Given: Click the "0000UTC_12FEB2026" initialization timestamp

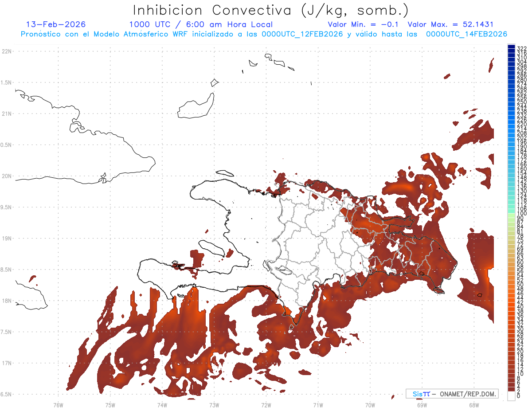Looking at the screenshot, I should [x=302, y=34].
